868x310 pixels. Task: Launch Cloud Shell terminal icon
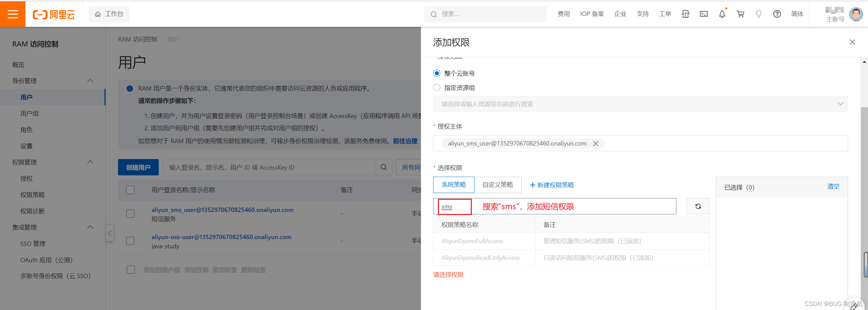tap(704, 14)
